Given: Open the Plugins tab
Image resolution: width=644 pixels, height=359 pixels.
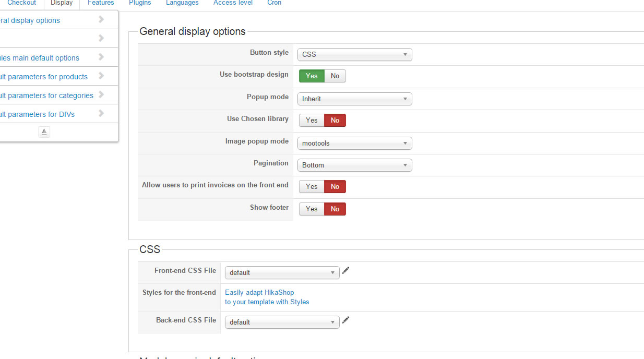Looking at the screenshot, I should pyautogui.click(x=140, y=3).
